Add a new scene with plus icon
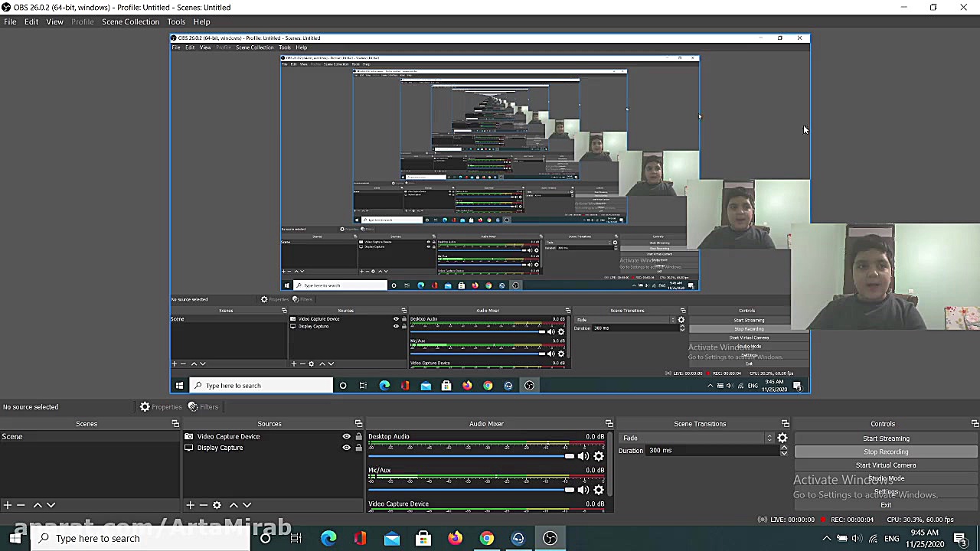This screenshot has height=551, width=980. pos(7,505)
